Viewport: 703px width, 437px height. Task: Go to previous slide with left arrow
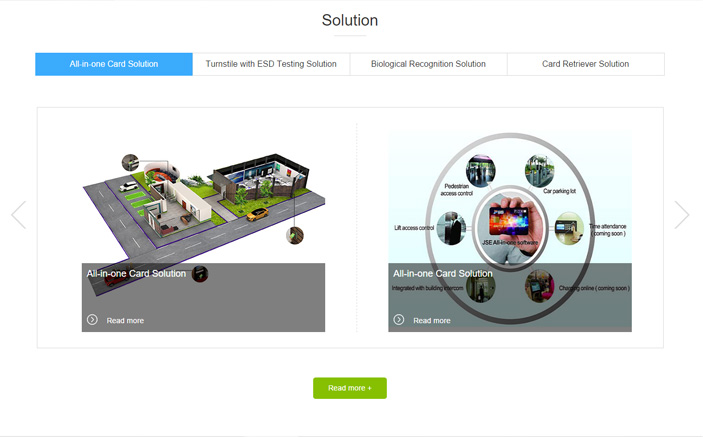pyautogui.click(x=19, y=215)
